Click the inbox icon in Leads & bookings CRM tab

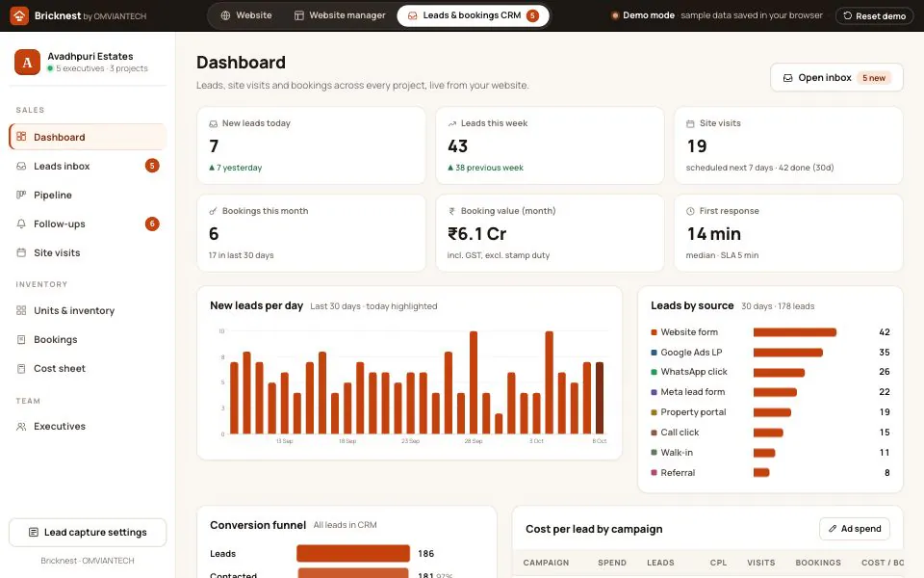413,15
